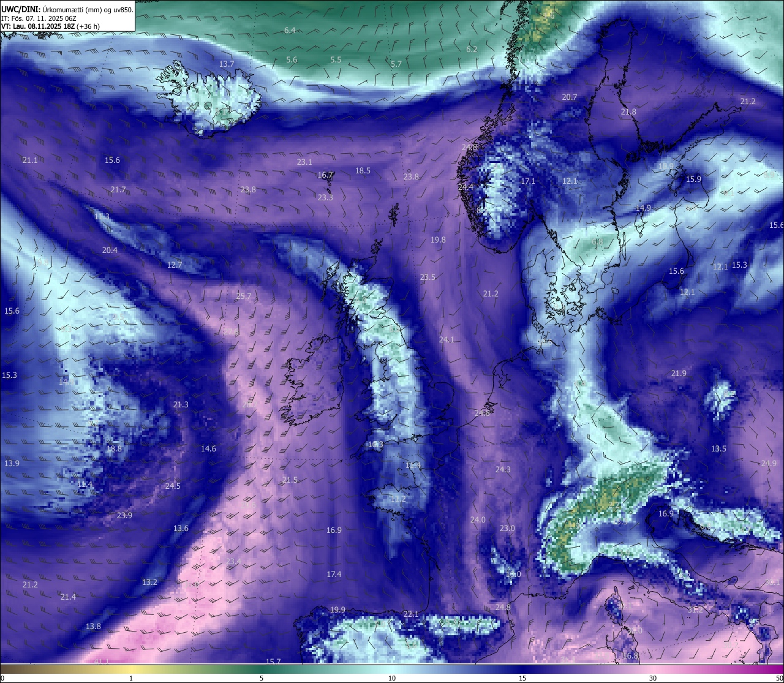The image size is (784, 683).
Task: Click the UWC/DINI Úrkomumætti title line
Action: [67, 10]
